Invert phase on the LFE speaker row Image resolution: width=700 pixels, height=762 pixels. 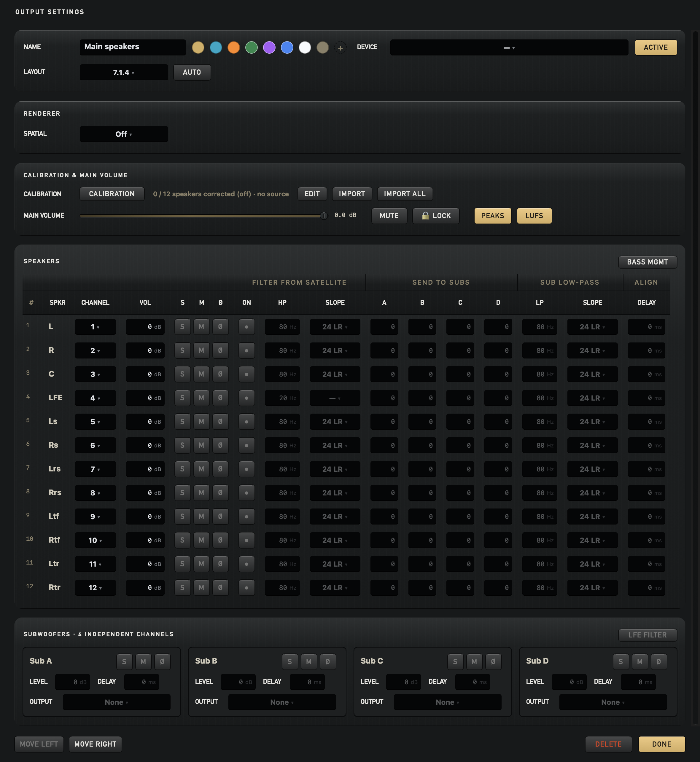(x=220, y=398)
